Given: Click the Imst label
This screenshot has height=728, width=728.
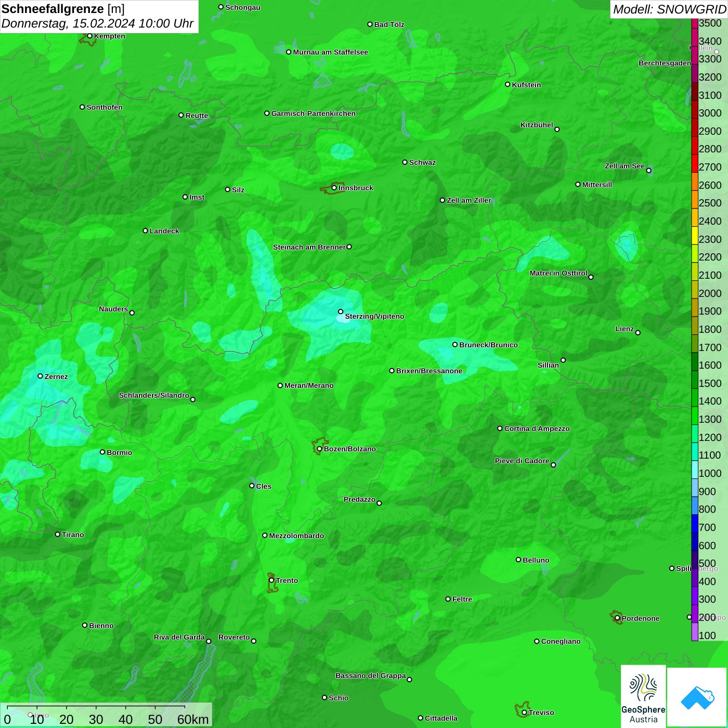Looking at the screenshot, I should [197, 197].
